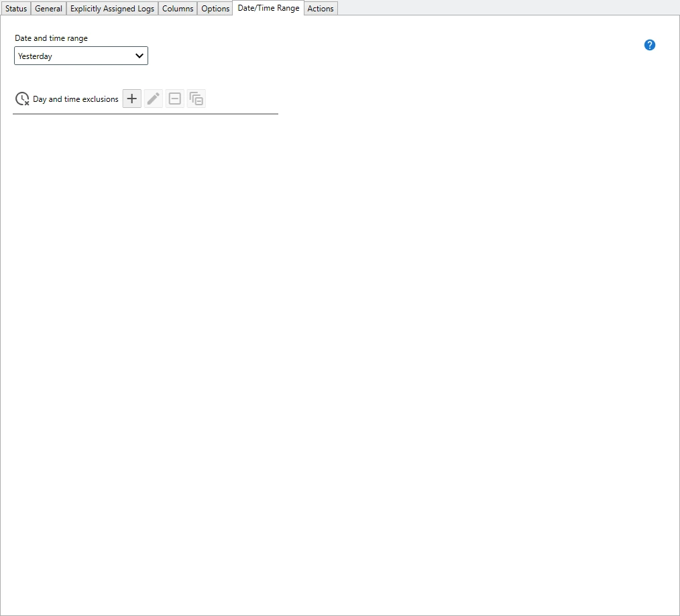Click the clock exclusion icon
680x616 pixels.
coord(22,99)
